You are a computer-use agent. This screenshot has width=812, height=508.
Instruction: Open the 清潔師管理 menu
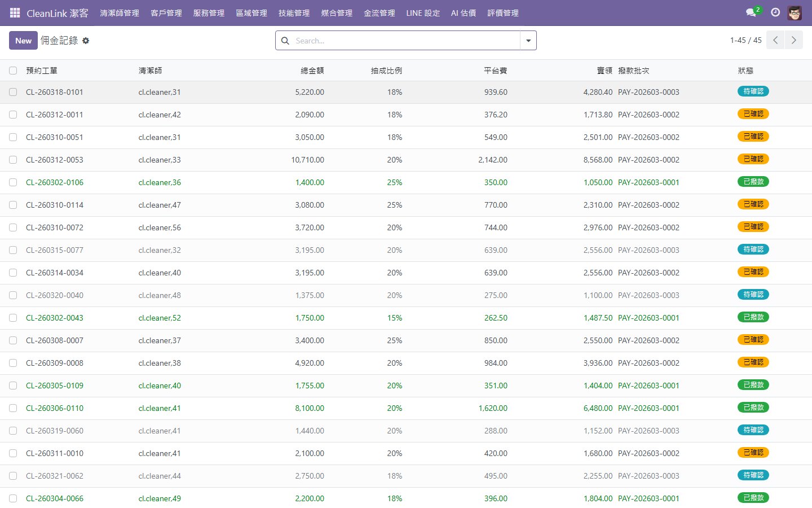click(x=120, y=13)
